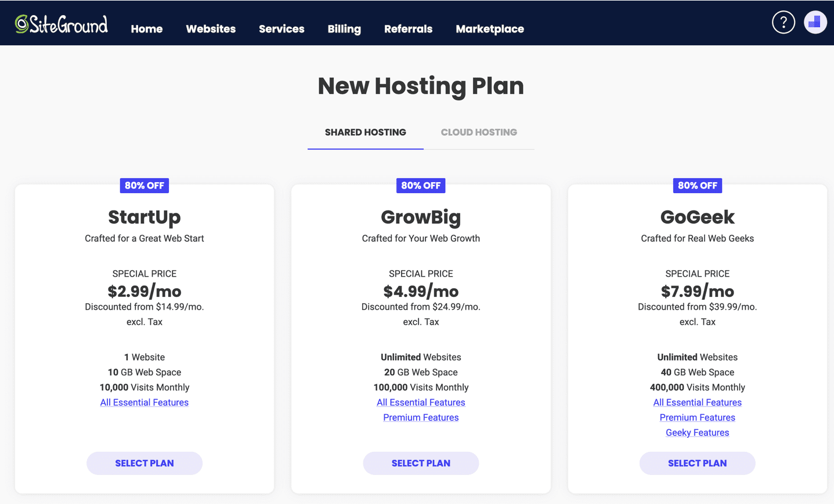
Task: Open the Marketplace menu
Action: click(x=490, y=29)
